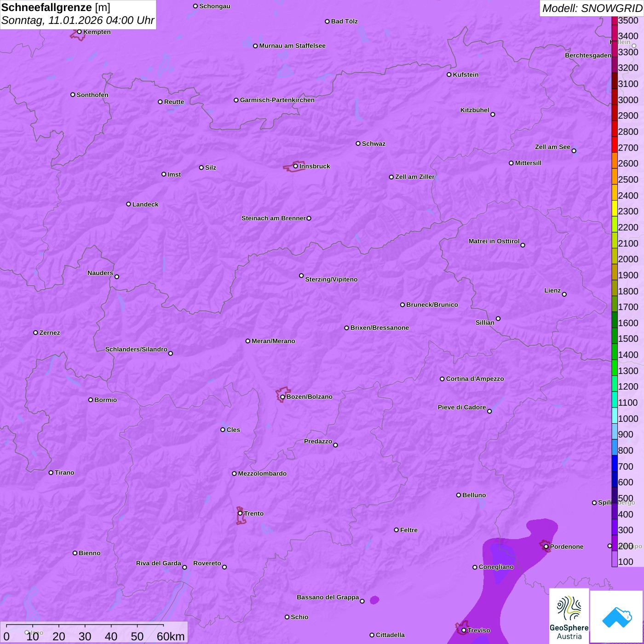Click the 'Zell am Ziller' label
This screenshot has height=644, width=644.
coord(415,177)
